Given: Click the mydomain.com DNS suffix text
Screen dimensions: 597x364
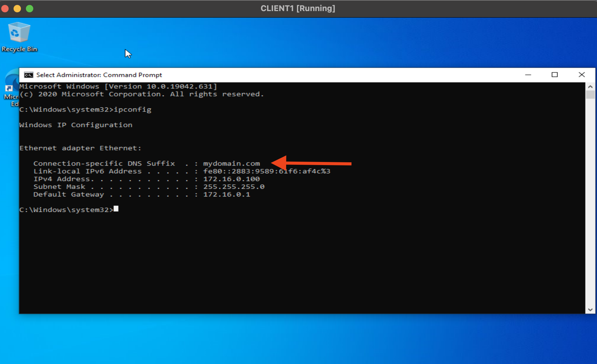Looking at the screenshot, I should point(231,164).
